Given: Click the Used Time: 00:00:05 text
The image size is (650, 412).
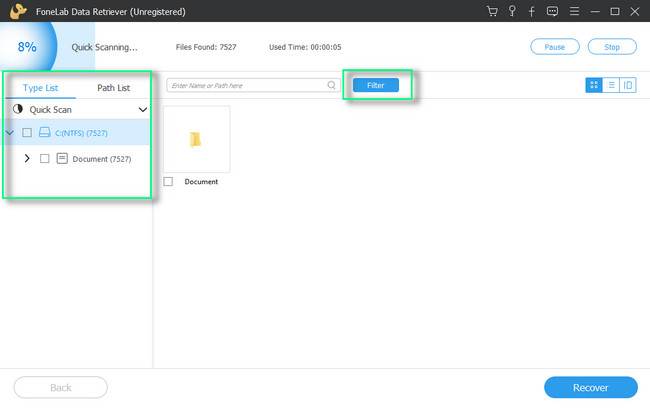Looking at the screenshot, I should [305, 47].
